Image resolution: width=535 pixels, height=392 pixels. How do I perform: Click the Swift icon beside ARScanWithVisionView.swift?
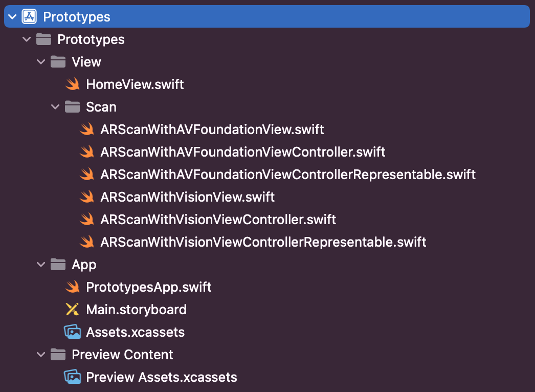(87, 197)
